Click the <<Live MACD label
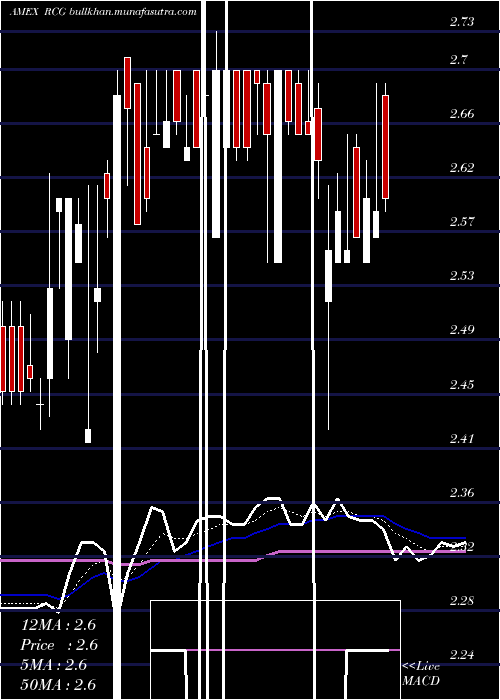This screenshot has height=700, width=500. (421, 674)
